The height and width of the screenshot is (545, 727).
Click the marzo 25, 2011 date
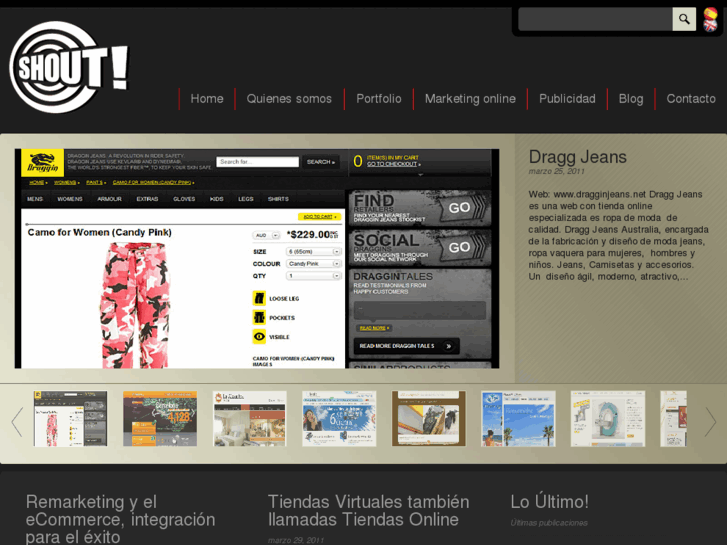(556, 171)
